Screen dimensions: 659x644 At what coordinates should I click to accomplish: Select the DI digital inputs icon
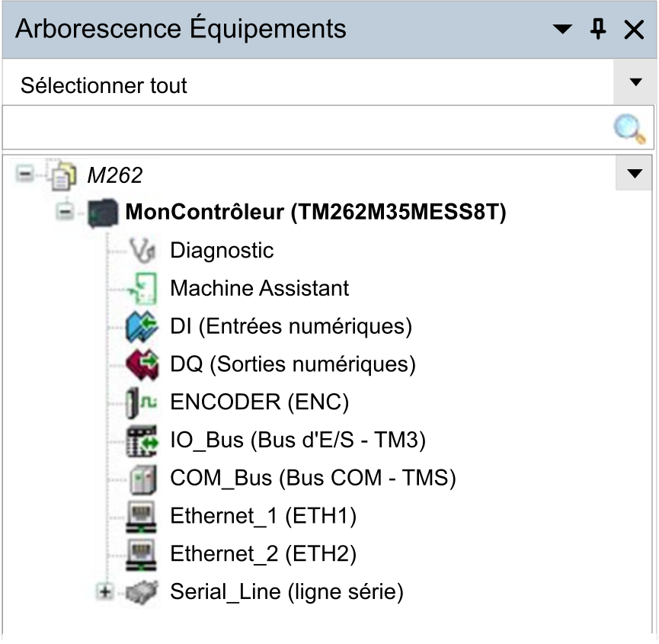coord(142,326)
